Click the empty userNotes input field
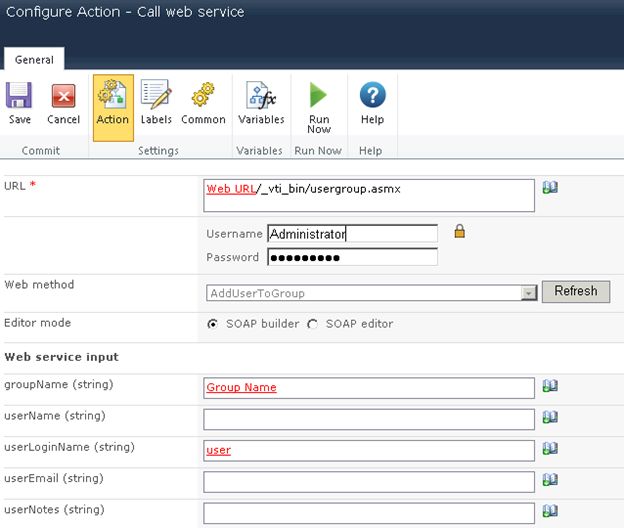The width and height of the screenshot is (624, 528). (x=369, y=514)
